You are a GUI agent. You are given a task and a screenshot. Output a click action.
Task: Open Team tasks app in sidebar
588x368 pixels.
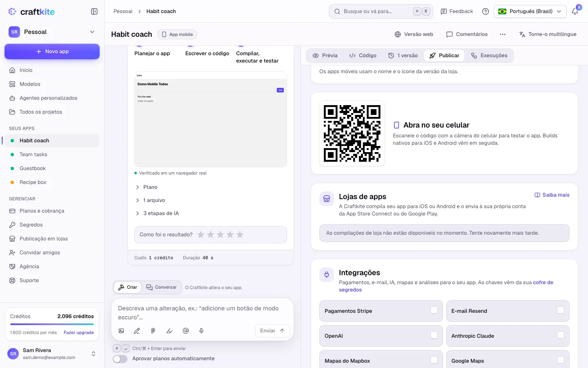click(x=52, y=155)
